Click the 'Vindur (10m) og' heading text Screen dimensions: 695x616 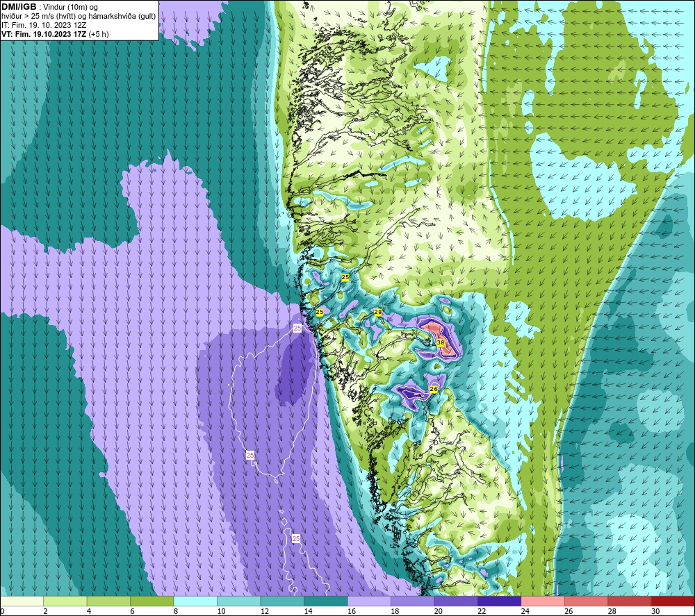70,8
